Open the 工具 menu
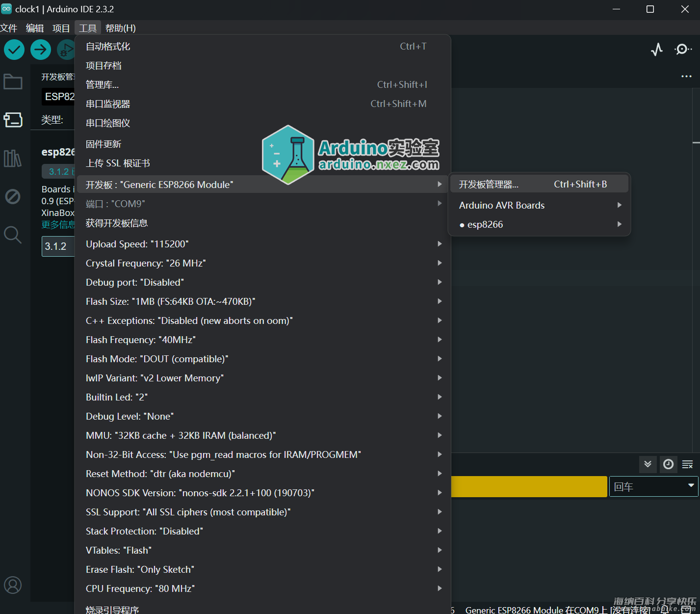Image resolution: width=700 pixels, height=614 pixels. 88,28
